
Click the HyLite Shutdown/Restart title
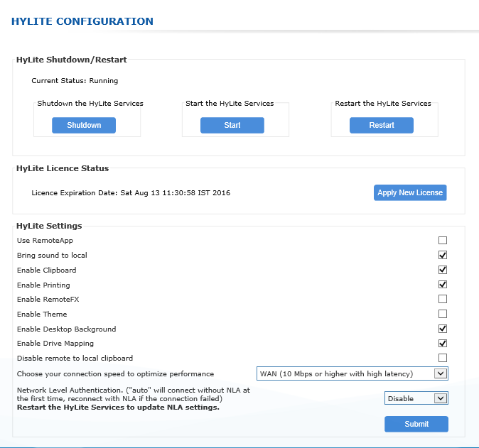pos(72,60)
